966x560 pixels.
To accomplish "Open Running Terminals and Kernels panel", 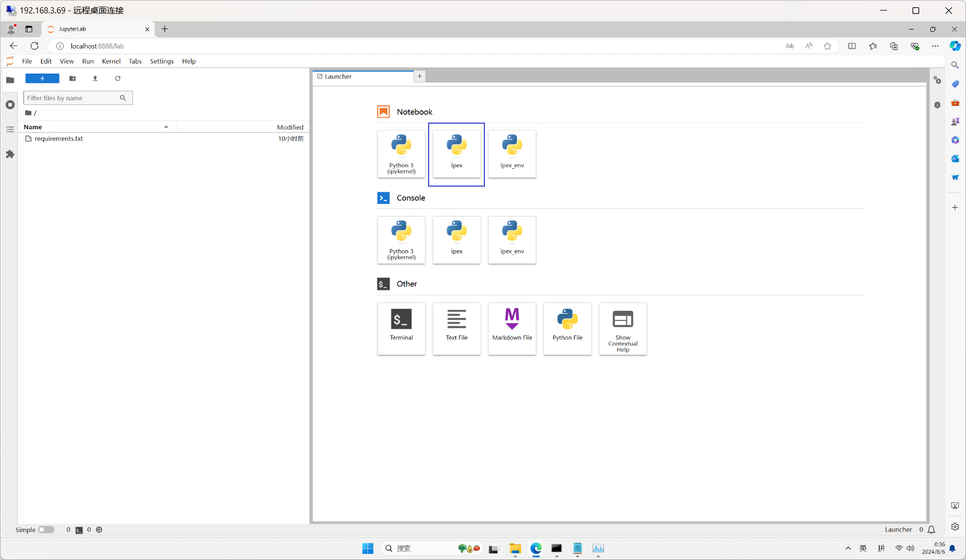I will pos(10,105).
